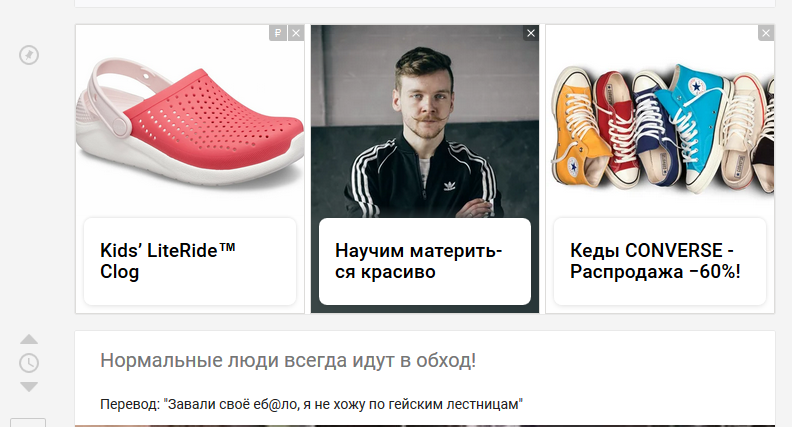Close the Kids' LiteRide Clog ad
The image size is (792, 427).
pos(296,33)
